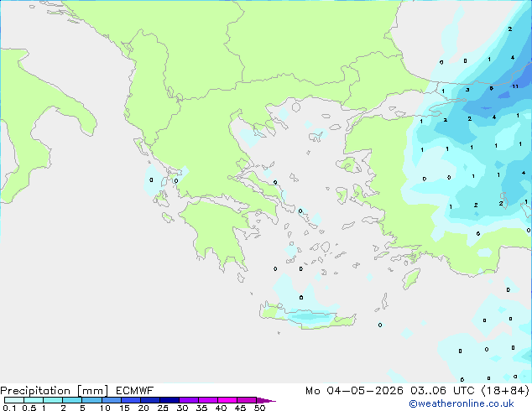Click the "(18+84)" forecast run text
The image size is (532, 411).
click(505, 391)
